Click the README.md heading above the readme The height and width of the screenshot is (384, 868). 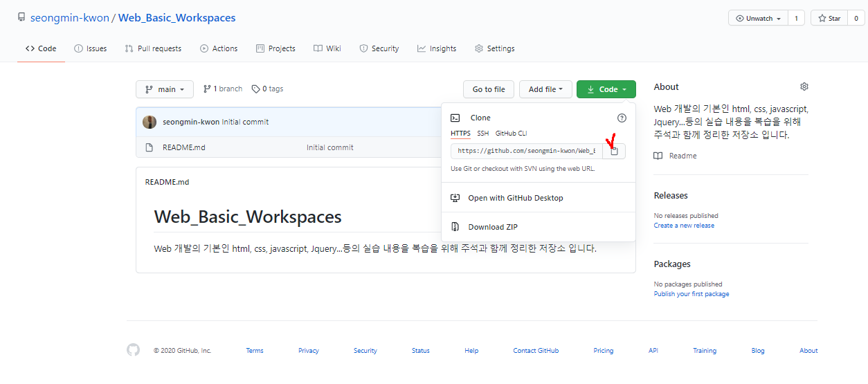(167, 182)
